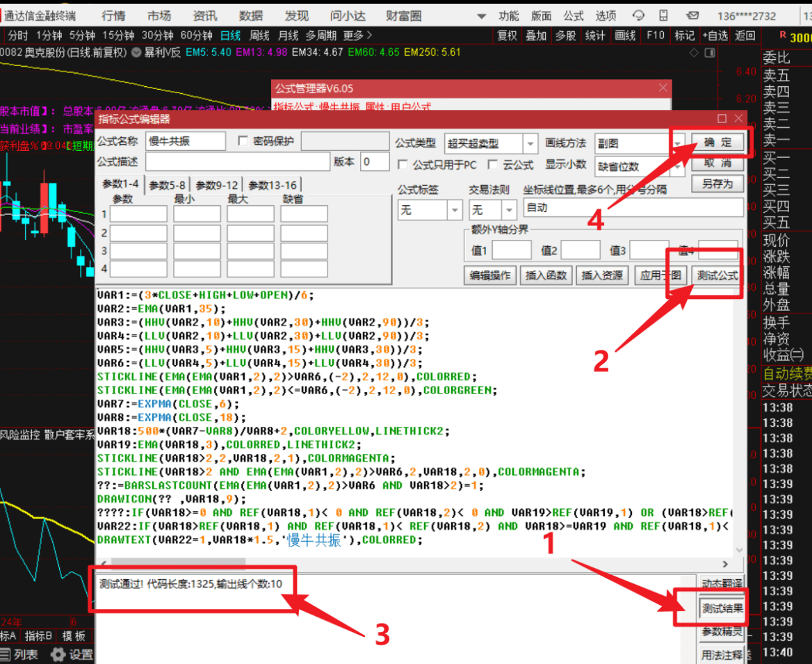Toggle the side panel icon on chart header
This screenshot has width=812, height=664.
pos(710,52)
